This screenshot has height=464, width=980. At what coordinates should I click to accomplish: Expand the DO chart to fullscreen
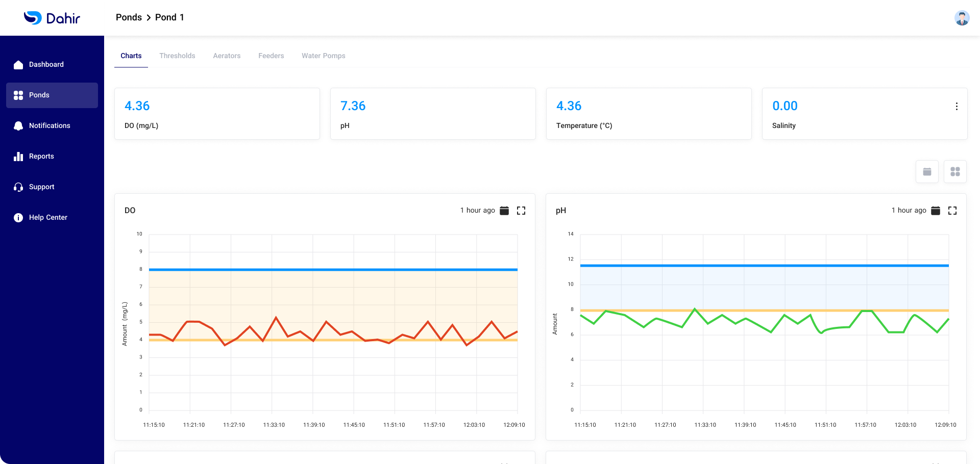521,211
